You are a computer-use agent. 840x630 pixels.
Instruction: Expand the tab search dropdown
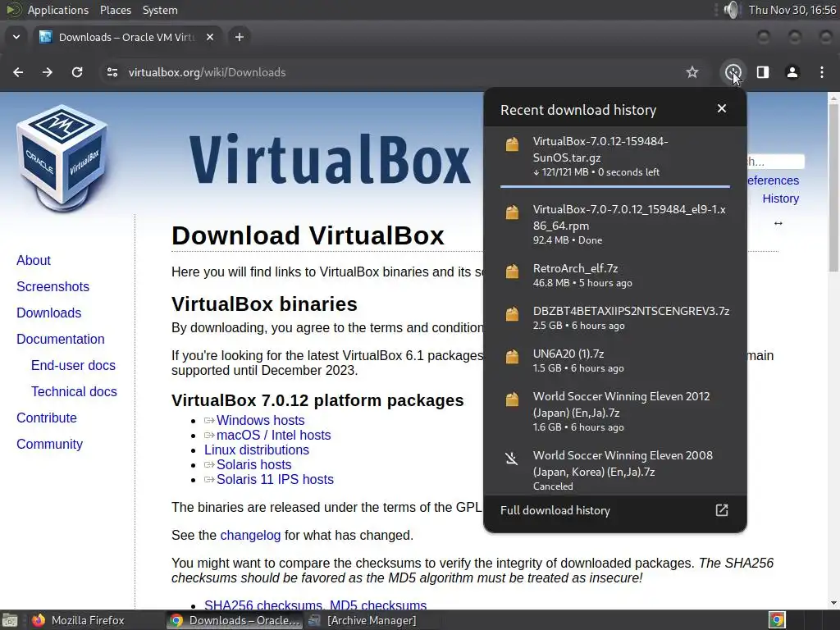(16, 37)
